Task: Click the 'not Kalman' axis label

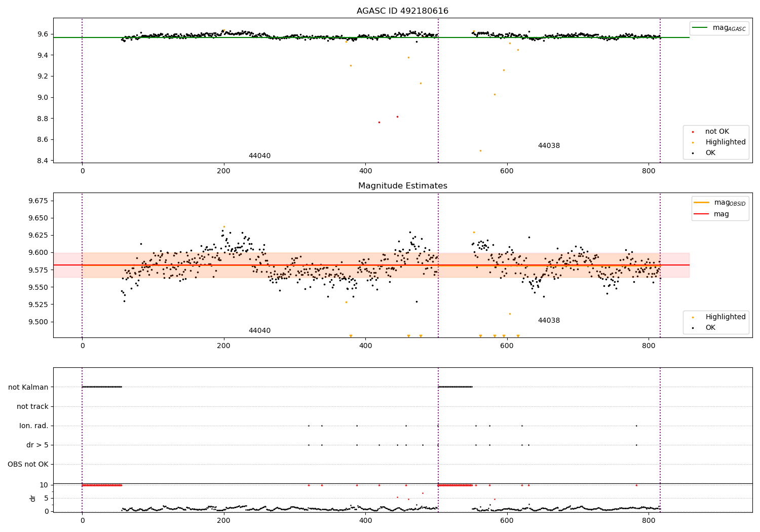Action: coord(28,387)
